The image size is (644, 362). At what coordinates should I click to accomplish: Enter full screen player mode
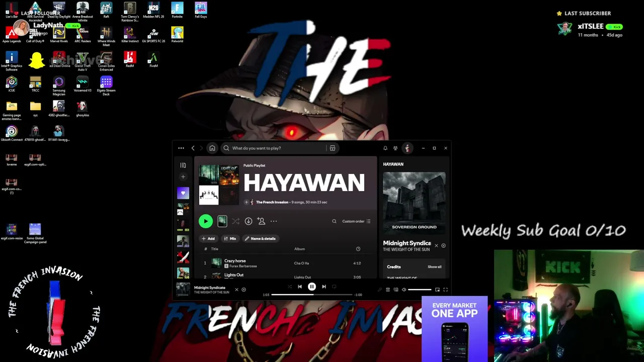(x=445, y=290)
